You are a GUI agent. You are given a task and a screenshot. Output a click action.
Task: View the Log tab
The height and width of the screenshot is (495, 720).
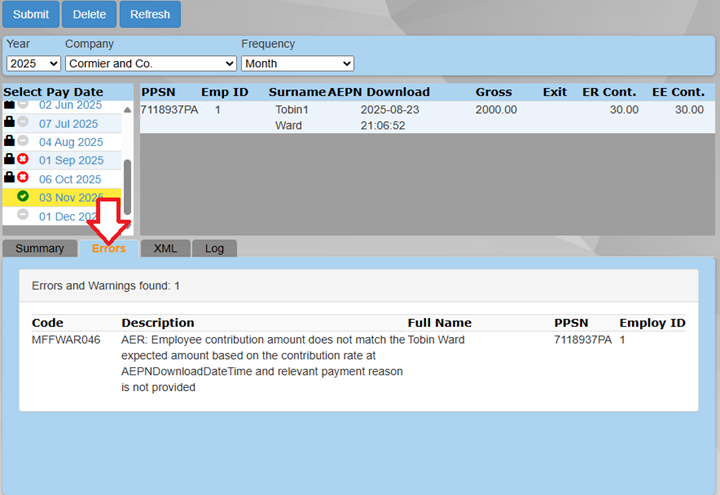point(214,248)
